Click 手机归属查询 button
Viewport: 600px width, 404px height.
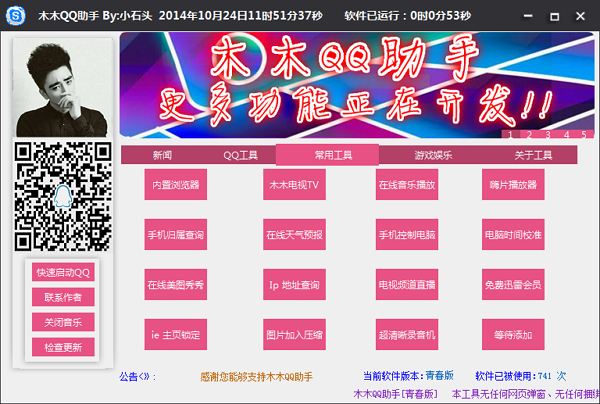pos(176,235)
